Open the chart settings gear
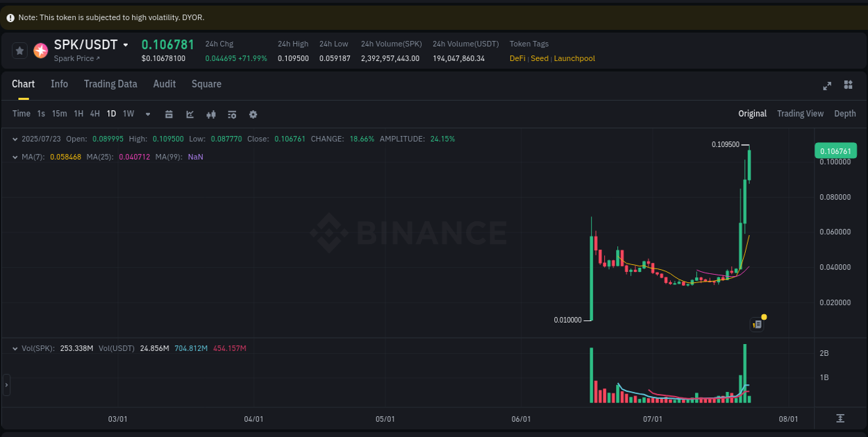The height and width of the screenshot is (437, 868). tap(253, 114)
